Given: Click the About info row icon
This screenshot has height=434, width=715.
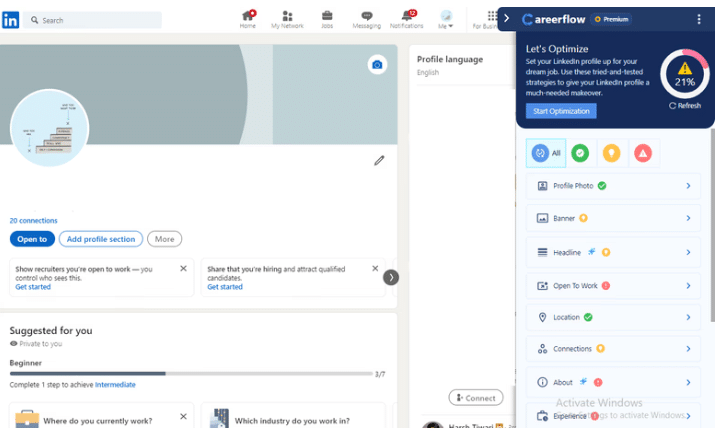Looking at the screenshot, I should coord(542,382).
